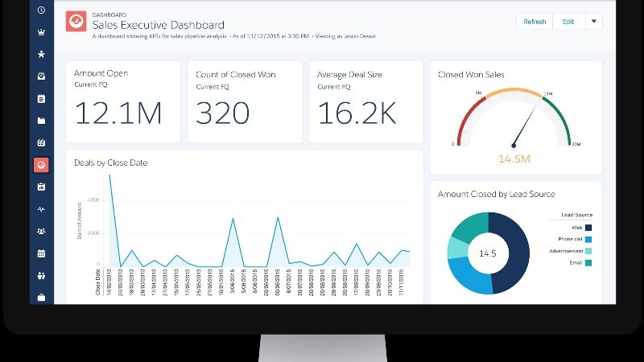Open the clipboard notes icon in sidebar
Screen dimensions: 644x362
(41, 98)
